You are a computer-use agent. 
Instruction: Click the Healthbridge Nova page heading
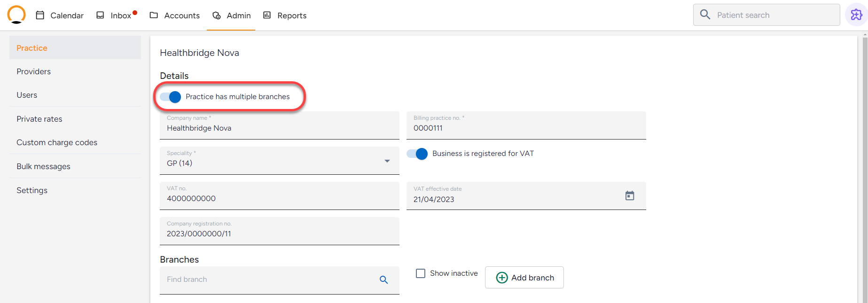[199, 53]
